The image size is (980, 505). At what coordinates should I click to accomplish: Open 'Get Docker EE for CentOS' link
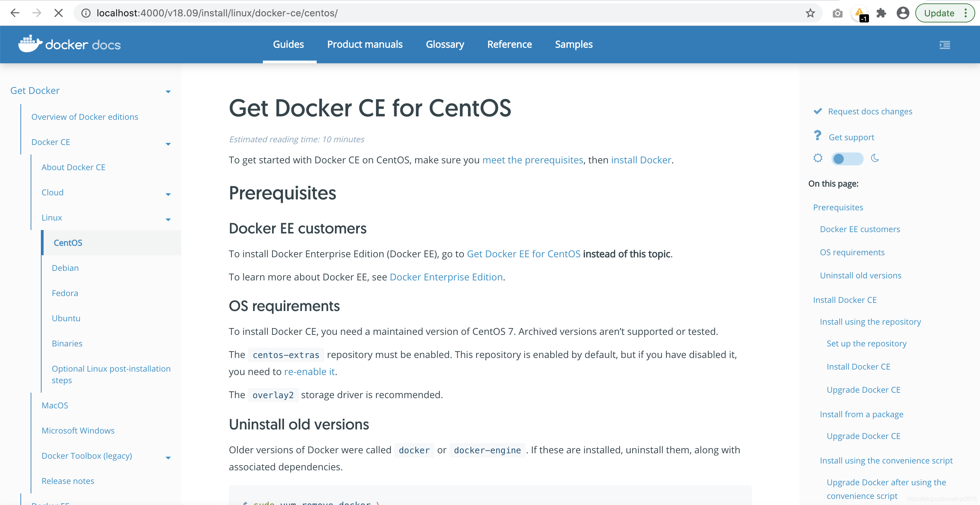point(523,254)
